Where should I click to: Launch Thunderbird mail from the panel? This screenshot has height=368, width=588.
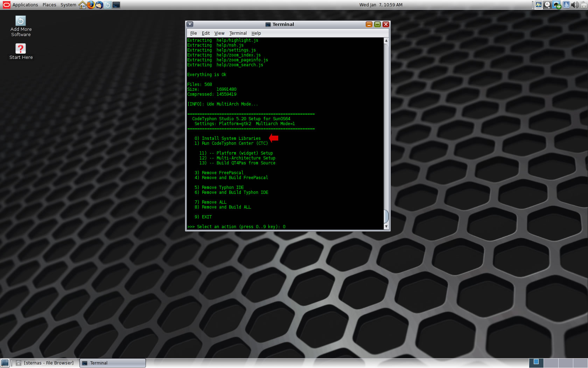click(x=99, y=5)
